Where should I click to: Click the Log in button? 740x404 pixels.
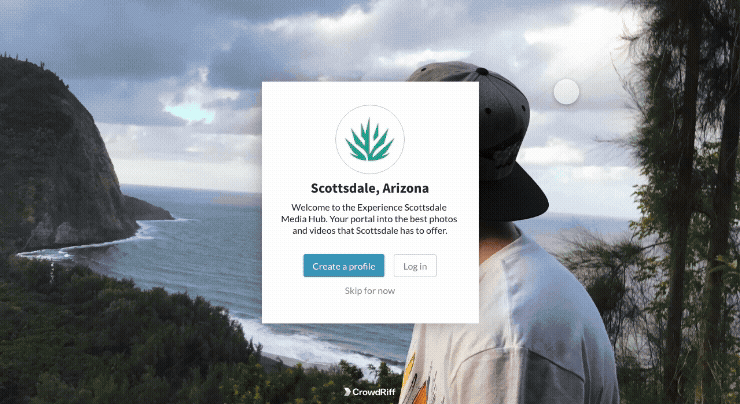pos(415,266)
